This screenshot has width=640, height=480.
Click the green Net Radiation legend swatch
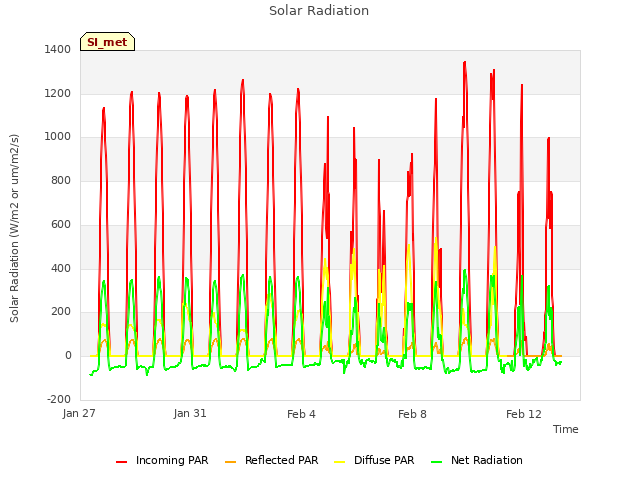pos(436,462)
